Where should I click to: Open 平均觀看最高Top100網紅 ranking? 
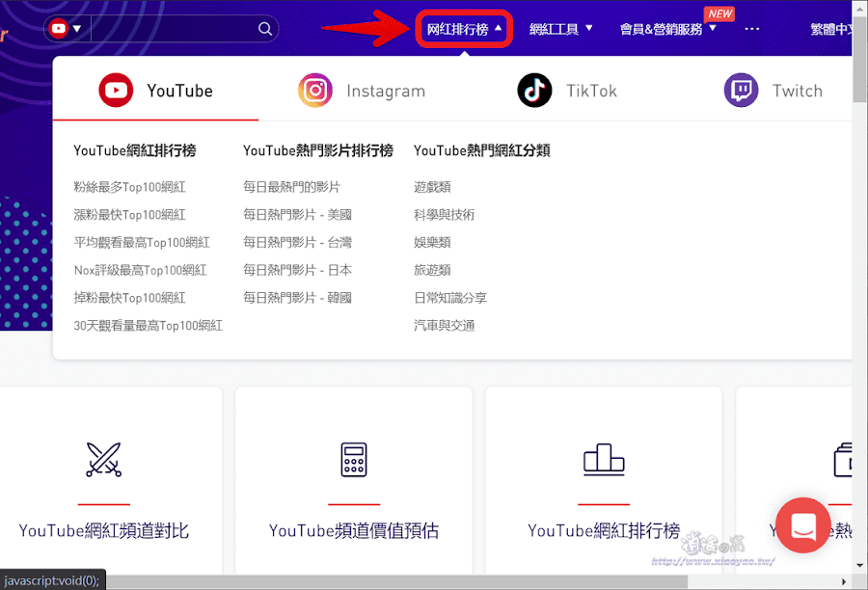(x=142, y=242)
